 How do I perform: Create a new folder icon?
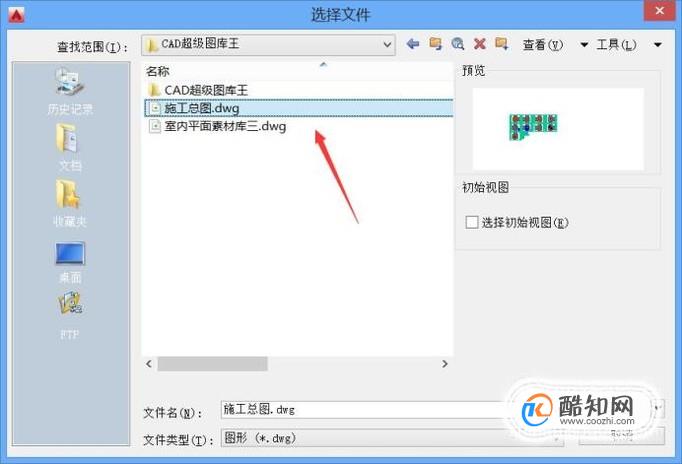(501, 44)
